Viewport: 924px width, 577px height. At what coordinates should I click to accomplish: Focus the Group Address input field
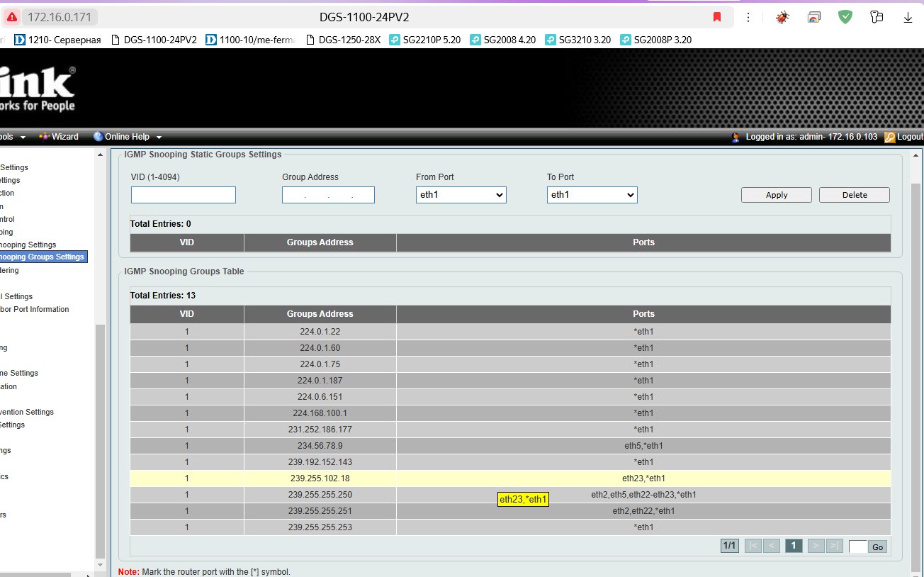[x=328, y=195]
